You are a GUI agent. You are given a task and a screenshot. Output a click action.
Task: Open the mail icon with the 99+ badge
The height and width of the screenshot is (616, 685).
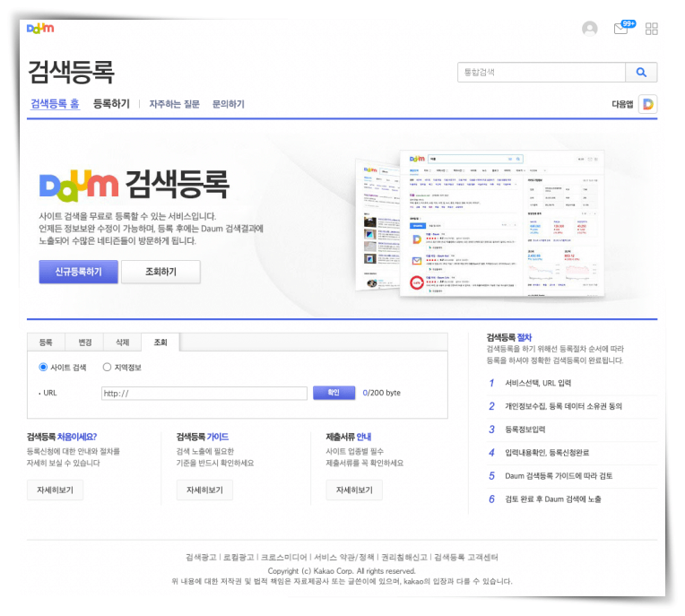click(624, 28)
